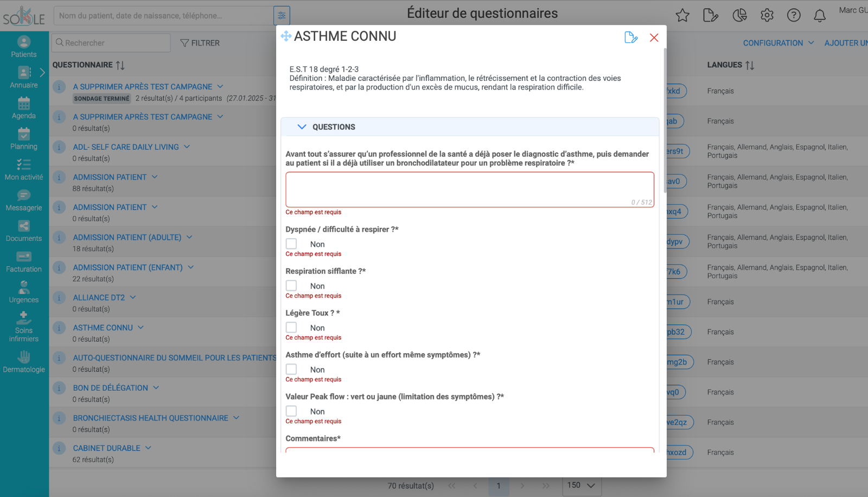Open Messagerie in sidebar
The image size is (868, 497).
click(x=24, y=200)
